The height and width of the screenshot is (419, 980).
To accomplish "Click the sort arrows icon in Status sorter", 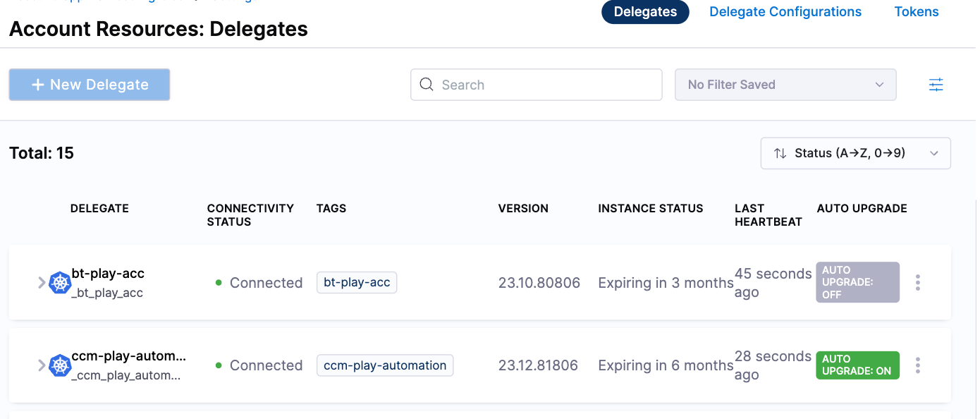I will (780, 153).
